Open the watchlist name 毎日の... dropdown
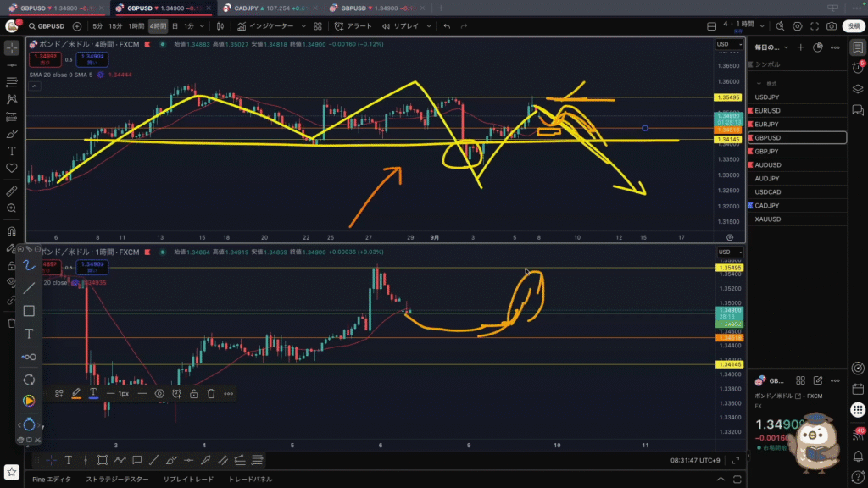Screen dimensions: 868x488 point(771,47)
